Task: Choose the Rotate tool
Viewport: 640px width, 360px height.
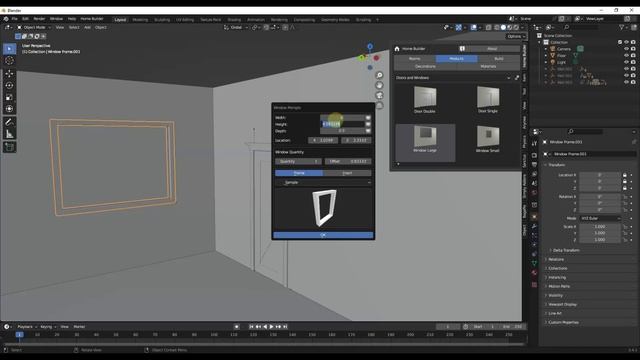Action: 9,85
